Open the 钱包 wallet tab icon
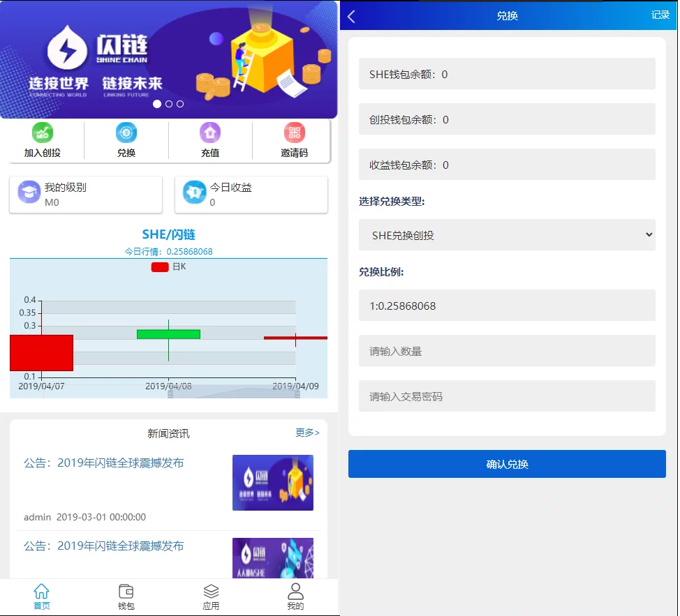Viewport: 680px width, 616px height. tap(126, 596)
